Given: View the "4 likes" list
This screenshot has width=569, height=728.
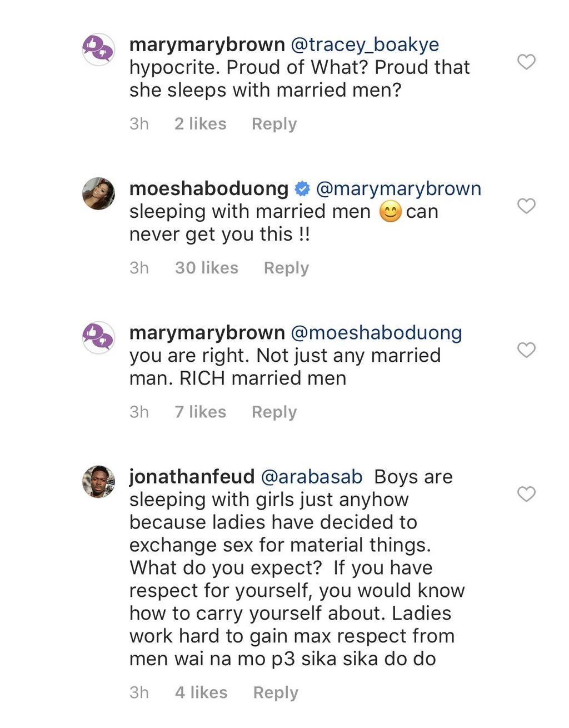Looking at the screenshot, I should pyautogui.click(x=201, y=692).
